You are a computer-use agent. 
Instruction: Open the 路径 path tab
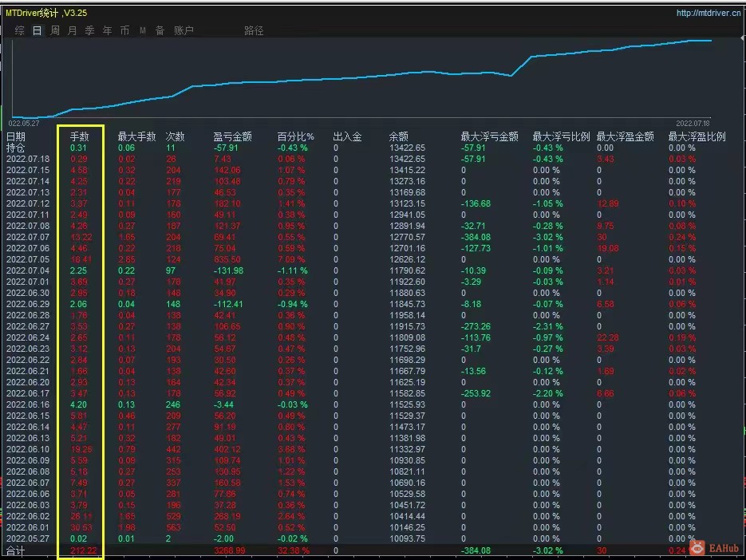tap(254, 30)
